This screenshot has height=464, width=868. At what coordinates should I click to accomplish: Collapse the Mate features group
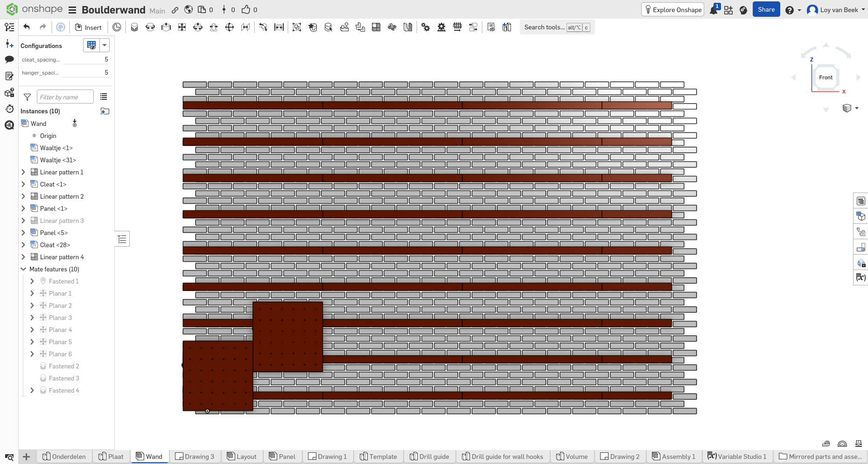(23, 269)
